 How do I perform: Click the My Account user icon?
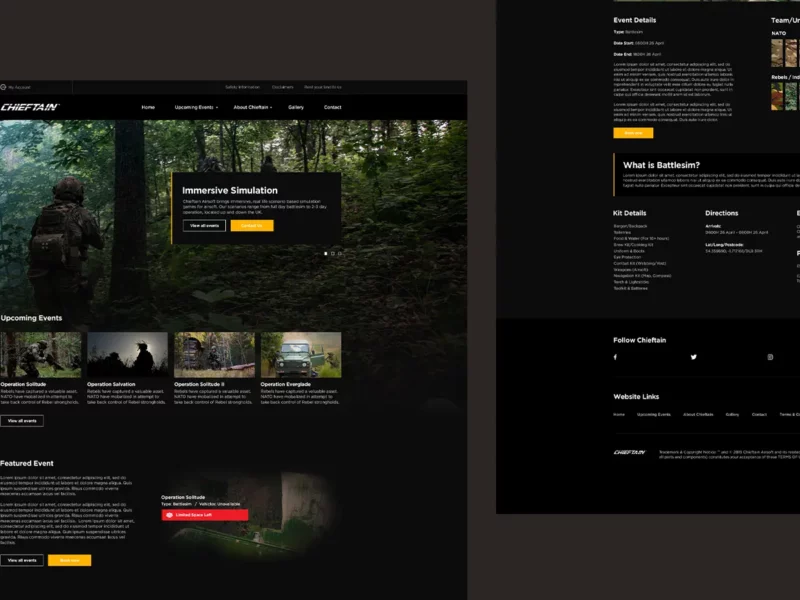(3, 87)
